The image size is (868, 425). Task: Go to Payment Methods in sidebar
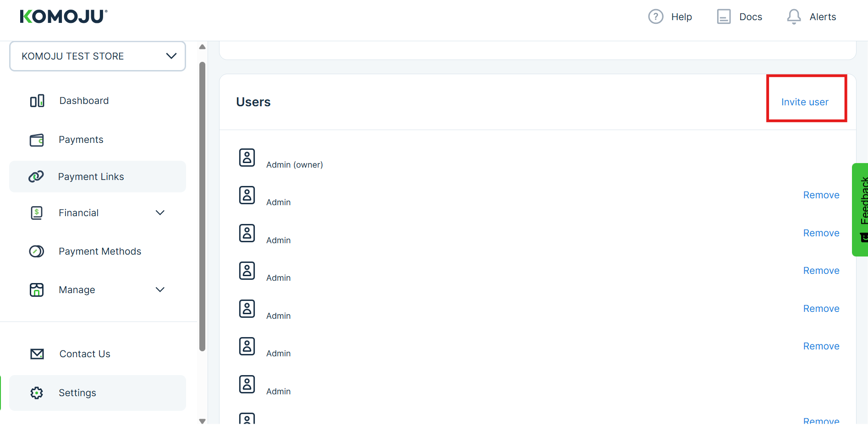tap(99, 251)
